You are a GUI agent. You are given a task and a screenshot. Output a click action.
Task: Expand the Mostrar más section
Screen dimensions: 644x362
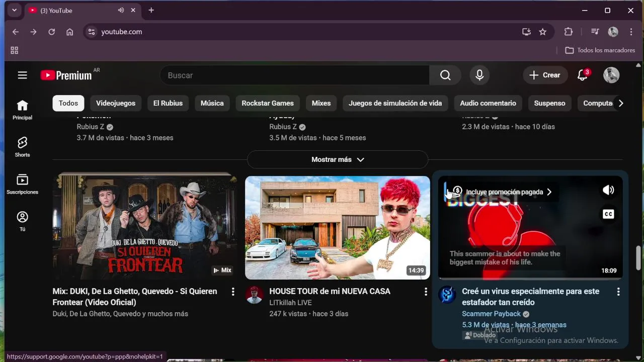tap(338, 159)
